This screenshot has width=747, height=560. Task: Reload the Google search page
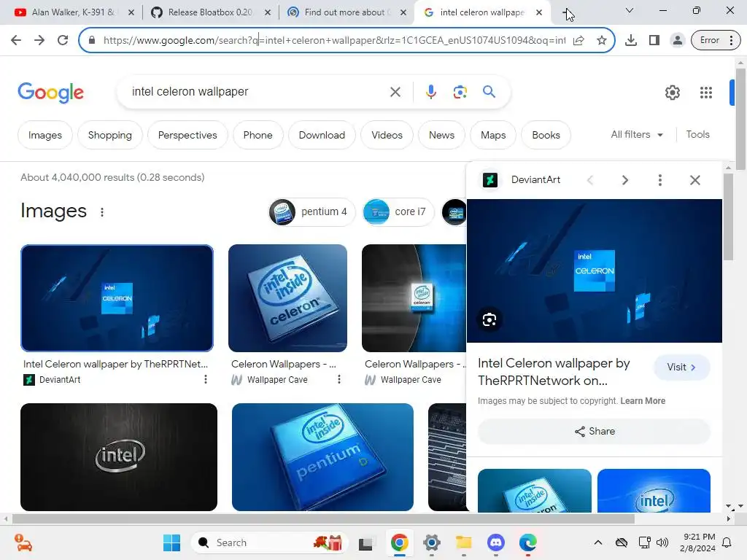pos(63,40)
